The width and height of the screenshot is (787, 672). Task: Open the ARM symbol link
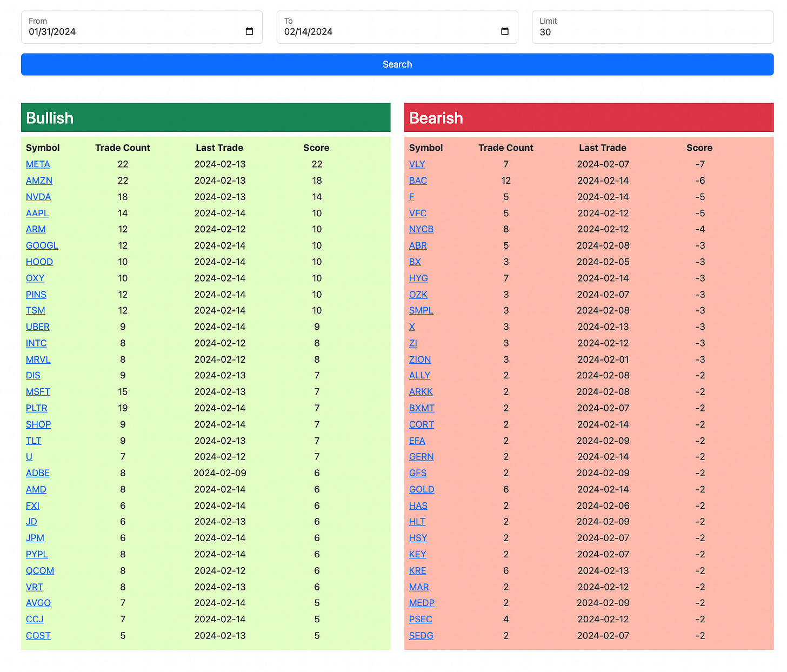pyautogui.click(x=36, y=229)
